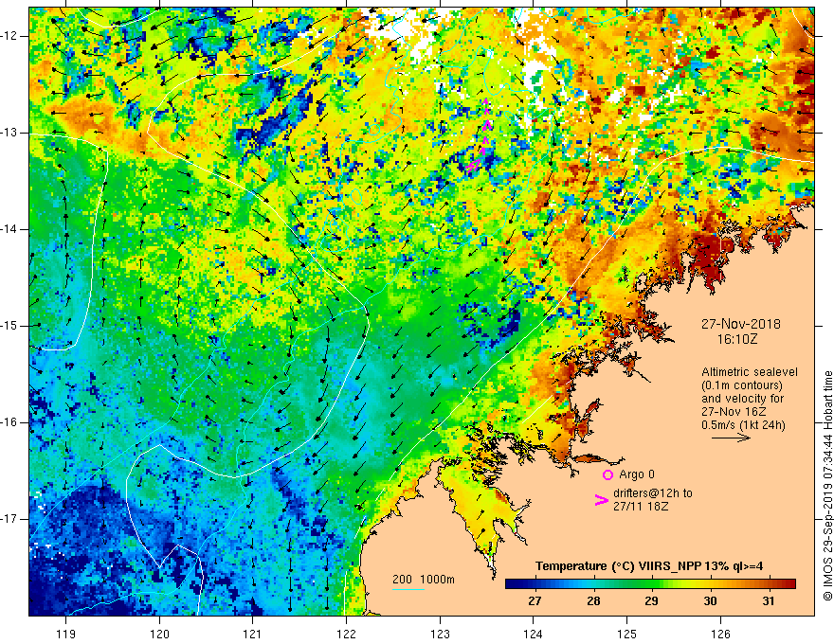
Task: Click longitude axis label 119
Action: click(66, 634)
